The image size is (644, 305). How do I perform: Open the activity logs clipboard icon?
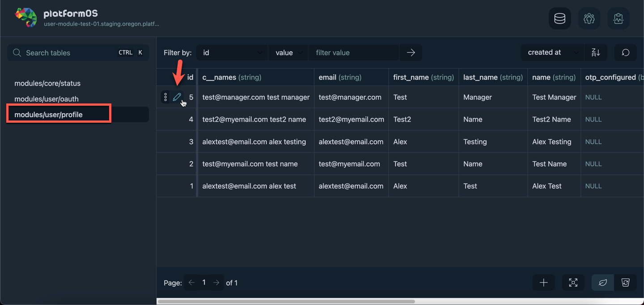619,18
